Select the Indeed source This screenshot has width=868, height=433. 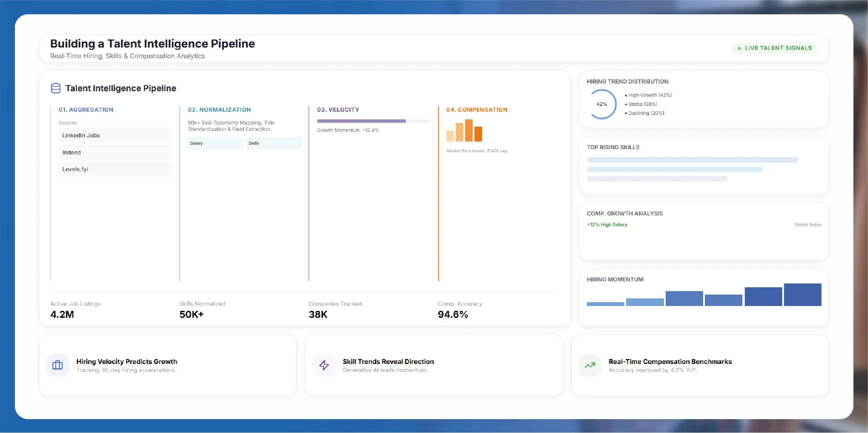point(115,152)
